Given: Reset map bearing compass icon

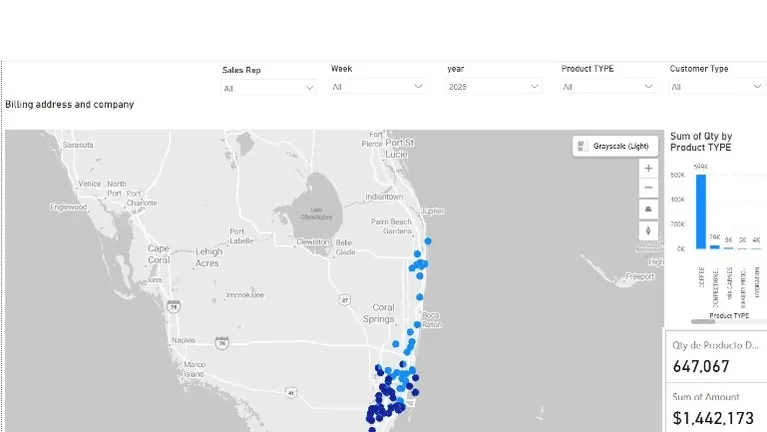Looking at the screenshot, I should (648, 230).
